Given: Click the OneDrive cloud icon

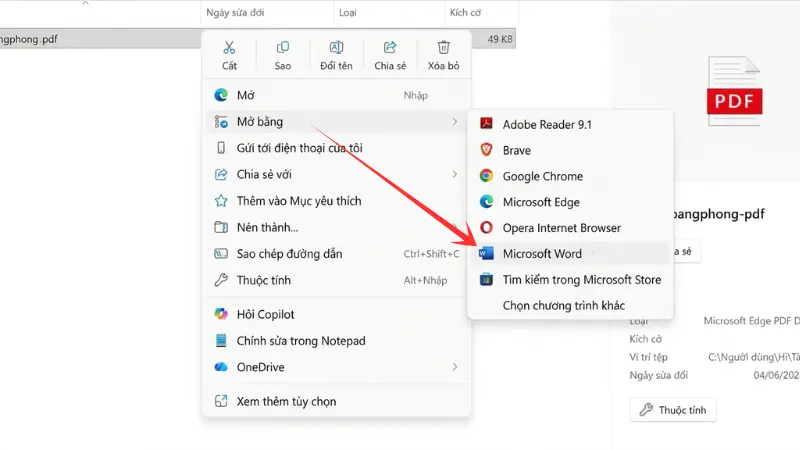Looking at the screenshot, I should point(221,367).
